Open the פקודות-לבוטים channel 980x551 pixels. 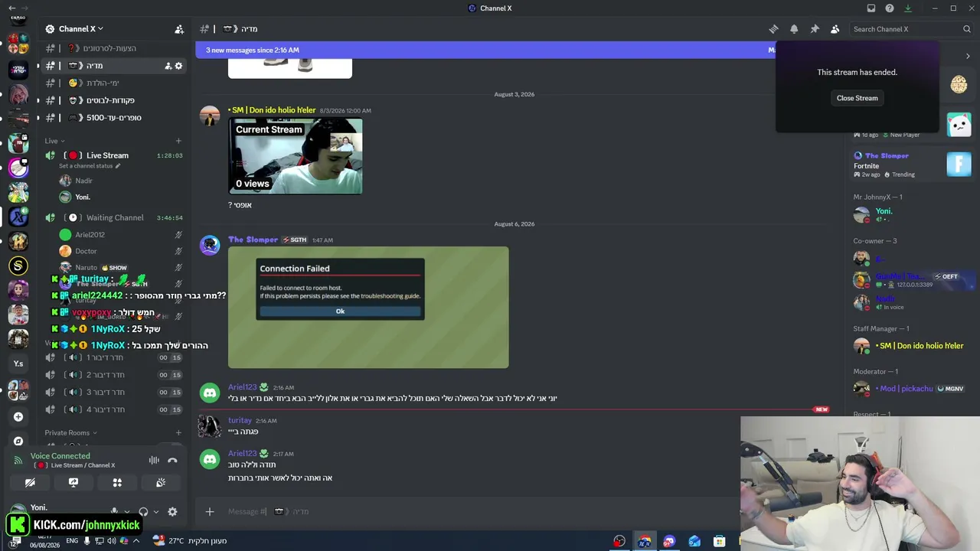115,100
